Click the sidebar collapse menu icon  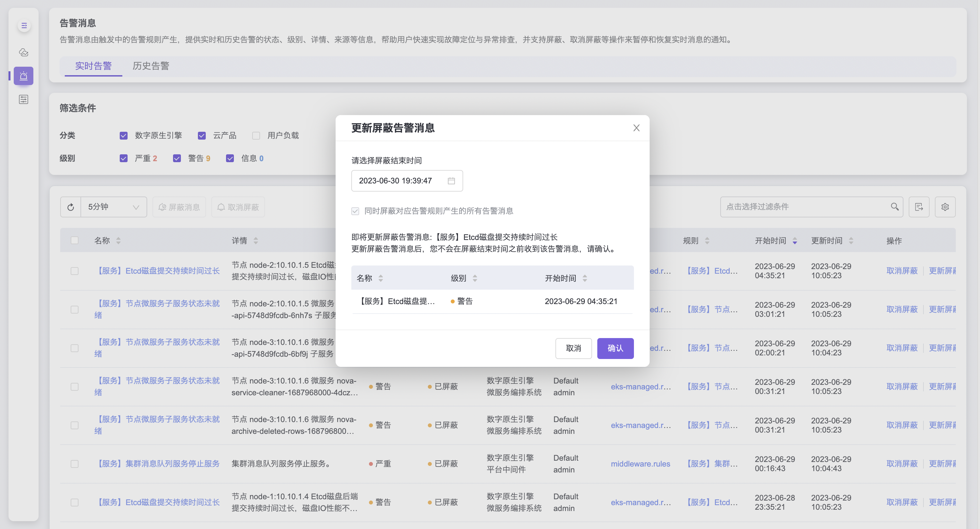pyautogui.click(x=24, y=26)
